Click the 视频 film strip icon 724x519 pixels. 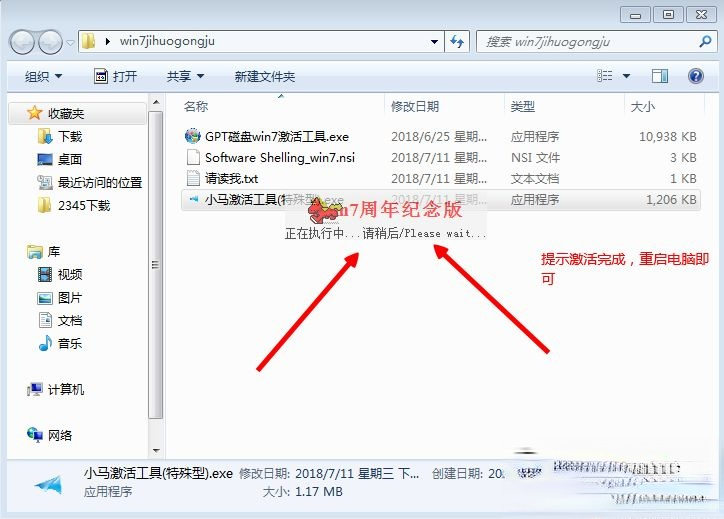(x=45, y=275)
